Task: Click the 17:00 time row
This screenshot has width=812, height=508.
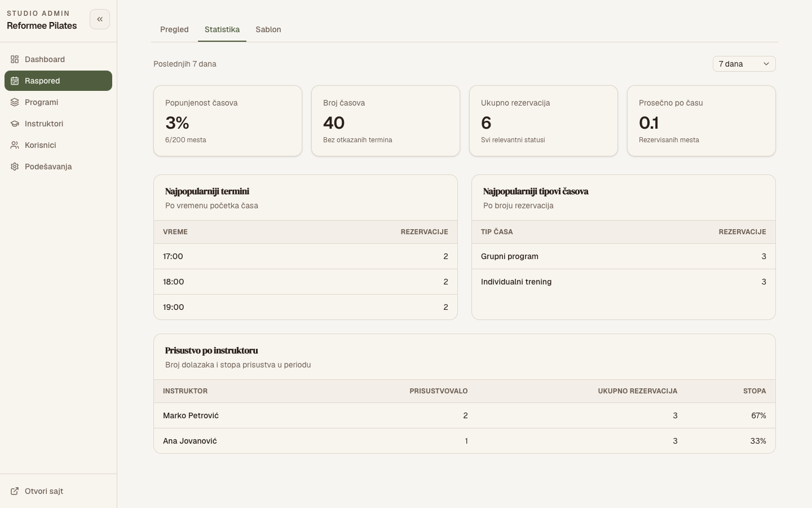Action: coord(306,256)
